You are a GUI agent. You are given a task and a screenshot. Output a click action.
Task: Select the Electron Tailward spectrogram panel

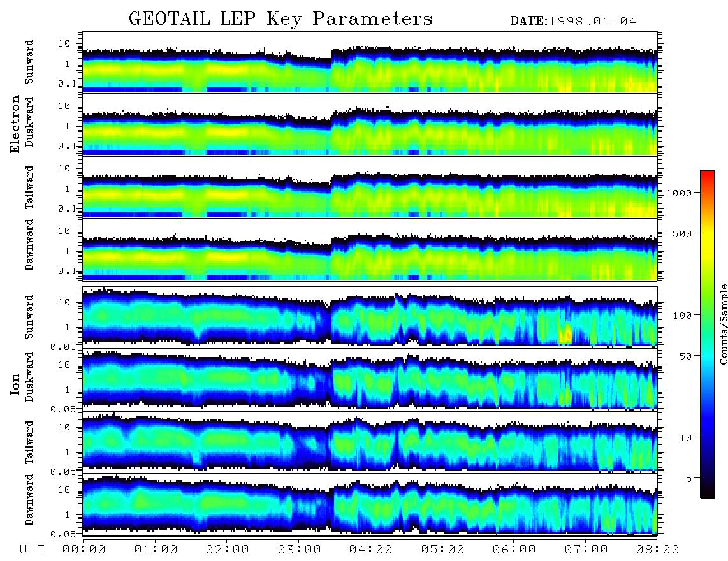tap(370, 187)
